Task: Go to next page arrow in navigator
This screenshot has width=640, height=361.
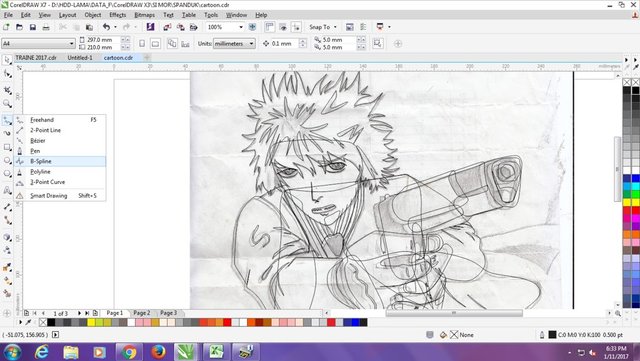Action: [x=79, y=313]
